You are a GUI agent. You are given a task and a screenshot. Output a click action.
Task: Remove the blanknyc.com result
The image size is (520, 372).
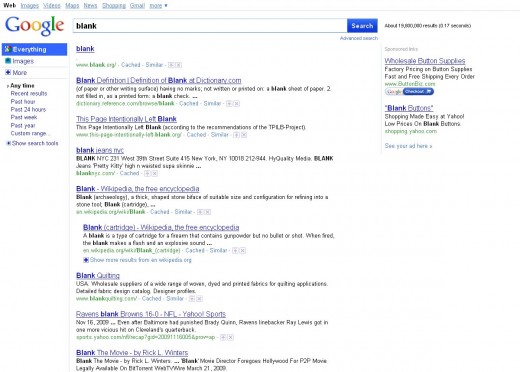point(154,173)
